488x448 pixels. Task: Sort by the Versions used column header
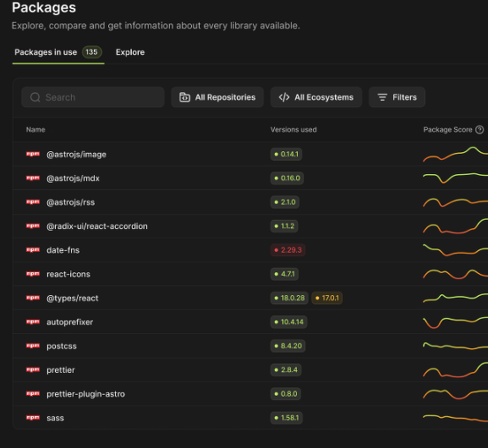click(293, 130)
